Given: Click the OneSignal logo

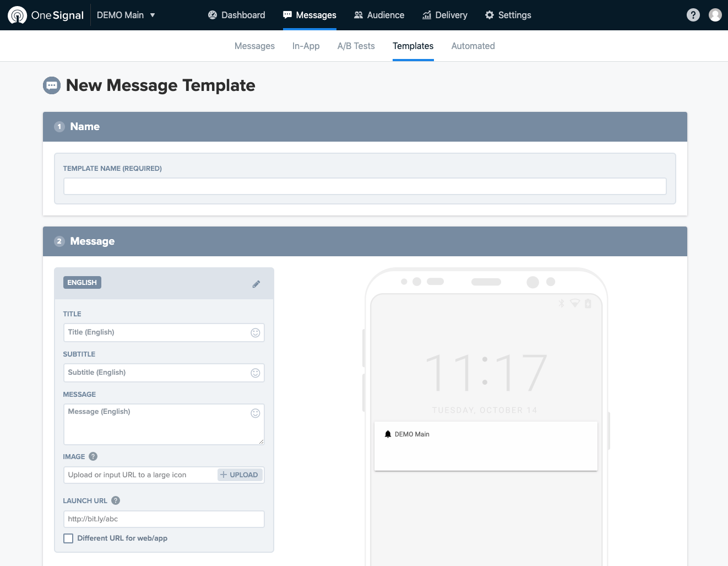Looking at the screenshot, I should (x=46, y=15).
